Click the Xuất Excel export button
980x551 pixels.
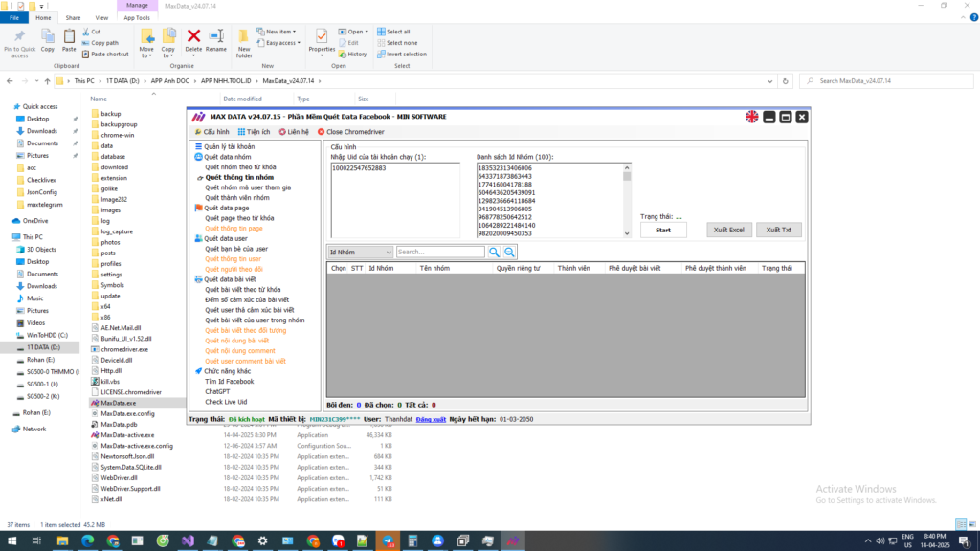(729, 231)
